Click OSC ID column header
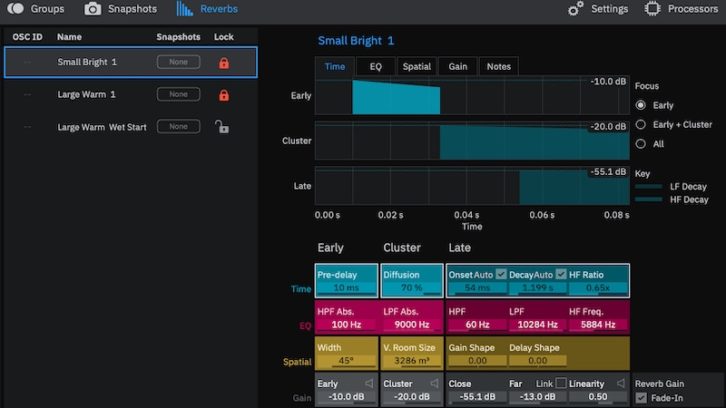The height and width of the screenshot is (408, 726). (27, 37)
